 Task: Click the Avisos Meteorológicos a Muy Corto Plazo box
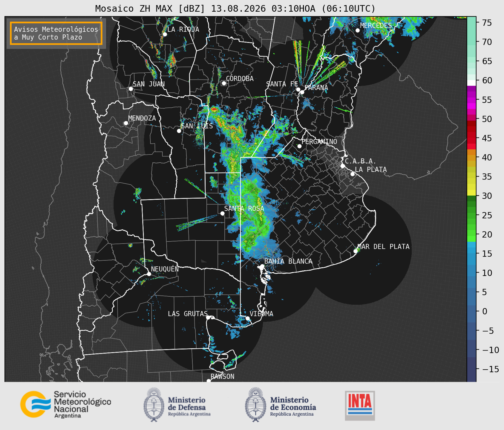56,33
